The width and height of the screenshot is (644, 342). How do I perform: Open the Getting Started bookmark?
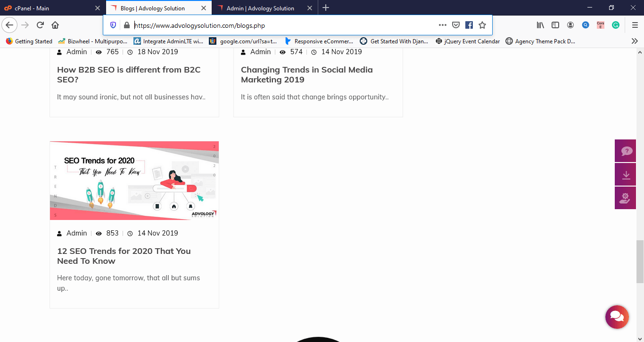[29, 41]
